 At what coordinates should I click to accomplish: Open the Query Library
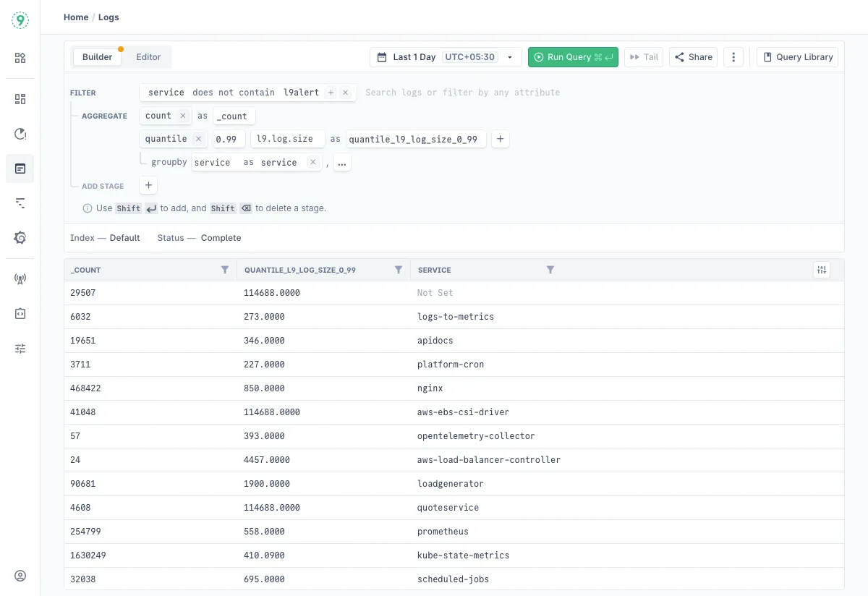pos(797,57)
